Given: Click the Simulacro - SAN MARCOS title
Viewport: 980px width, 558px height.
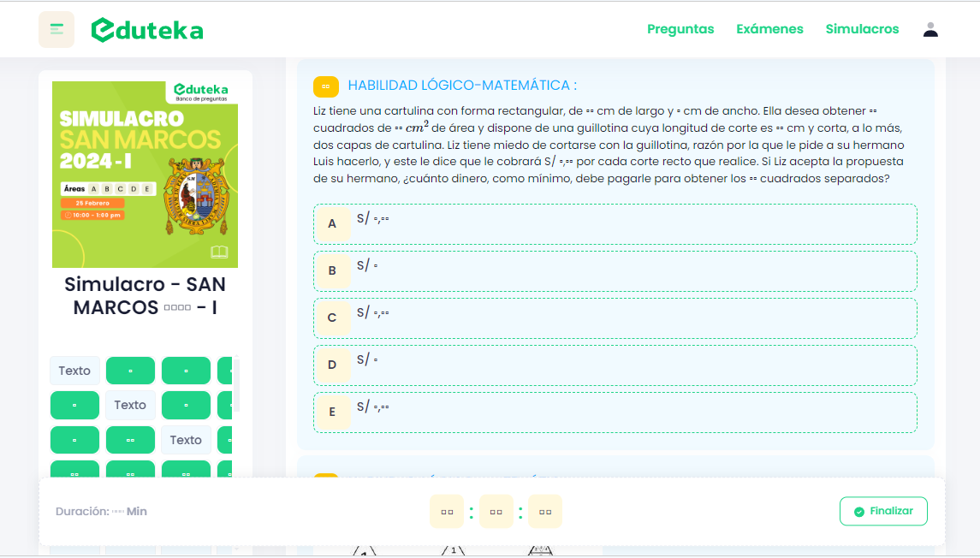Looking at the screenshot, I should click(x=145, y=295).
